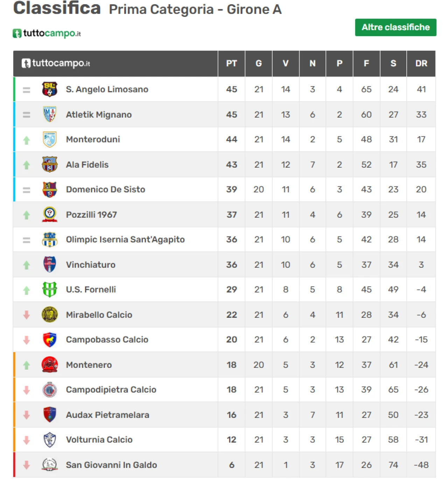Image resolution: width=448 pixels, height=483 pixels.
Task: Click the red down arrow beside Mirabello Calcio
Action: click(27, 315)
